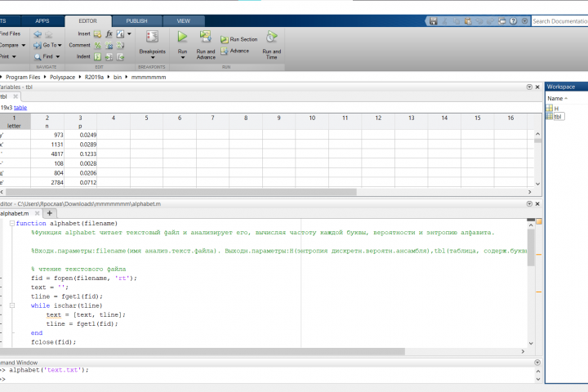The width and height of the screenshot is (588, 392).
Task: Switch to the PUBLISH tab
Action: point(136,21)
